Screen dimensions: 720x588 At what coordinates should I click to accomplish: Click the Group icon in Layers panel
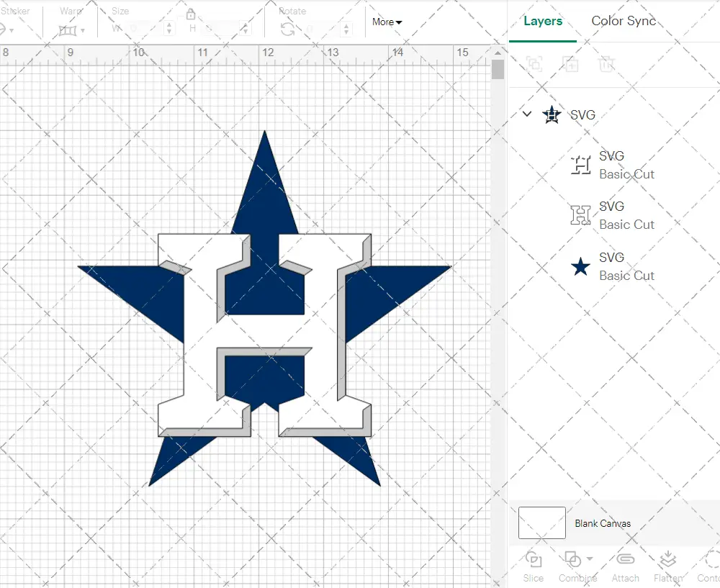pyautogui.click(x=534, y=63)
